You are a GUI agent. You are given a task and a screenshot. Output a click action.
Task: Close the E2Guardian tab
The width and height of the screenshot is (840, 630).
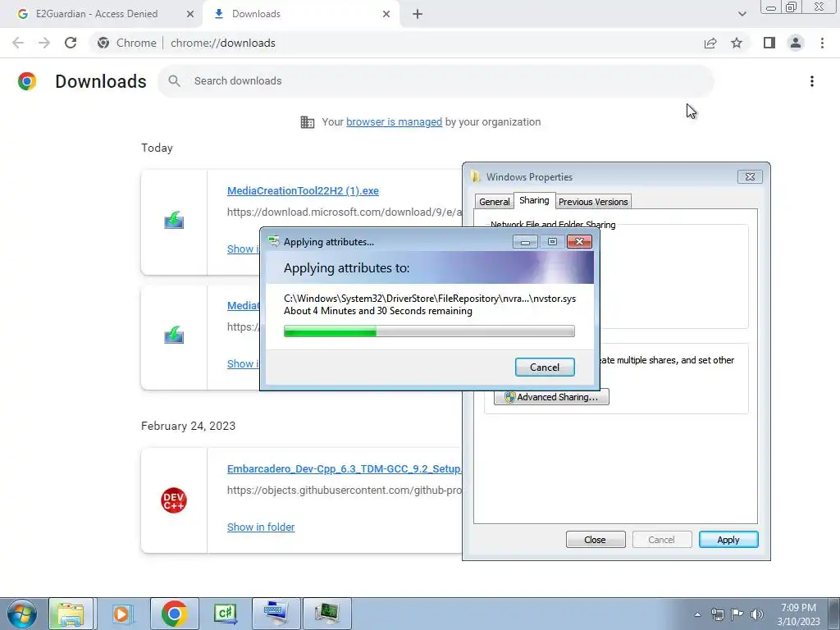(190, 14)
